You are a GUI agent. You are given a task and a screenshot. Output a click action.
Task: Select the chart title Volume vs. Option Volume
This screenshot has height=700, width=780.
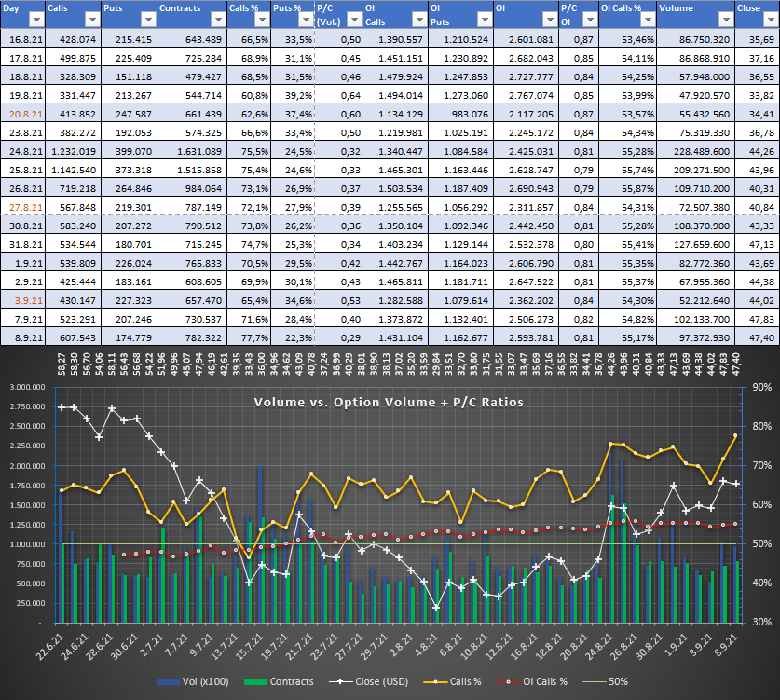tap(389, 402)
